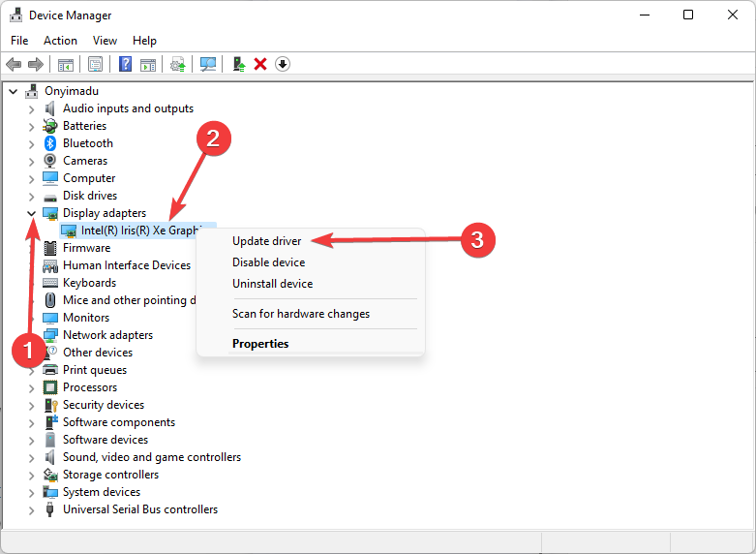Click the Display adapters category icon

(50, 213)
